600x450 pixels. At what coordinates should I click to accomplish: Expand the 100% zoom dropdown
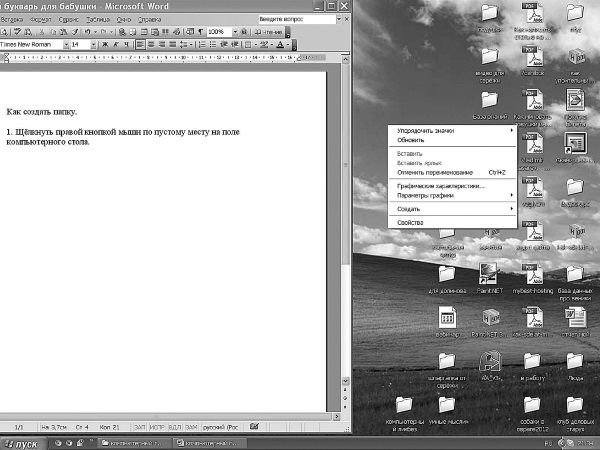[236, 32]
